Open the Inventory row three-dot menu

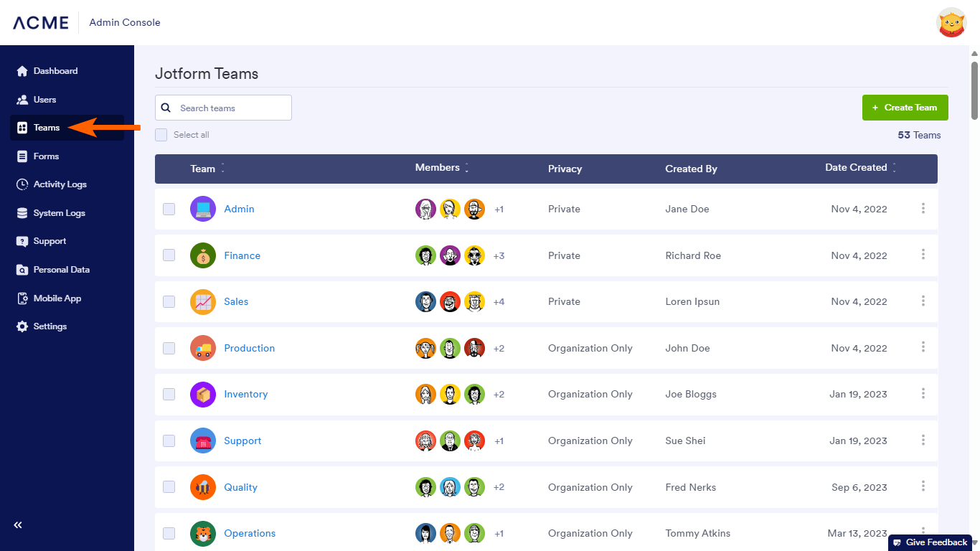(x=923, y=393)
